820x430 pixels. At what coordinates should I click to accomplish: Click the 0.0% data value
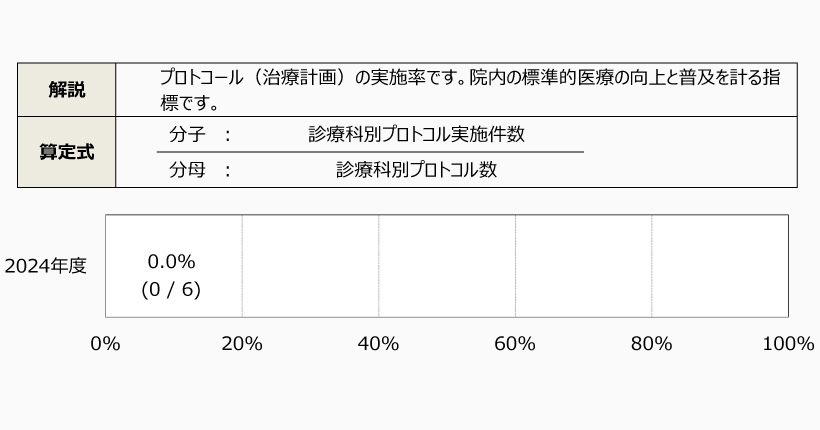point(171,262)
